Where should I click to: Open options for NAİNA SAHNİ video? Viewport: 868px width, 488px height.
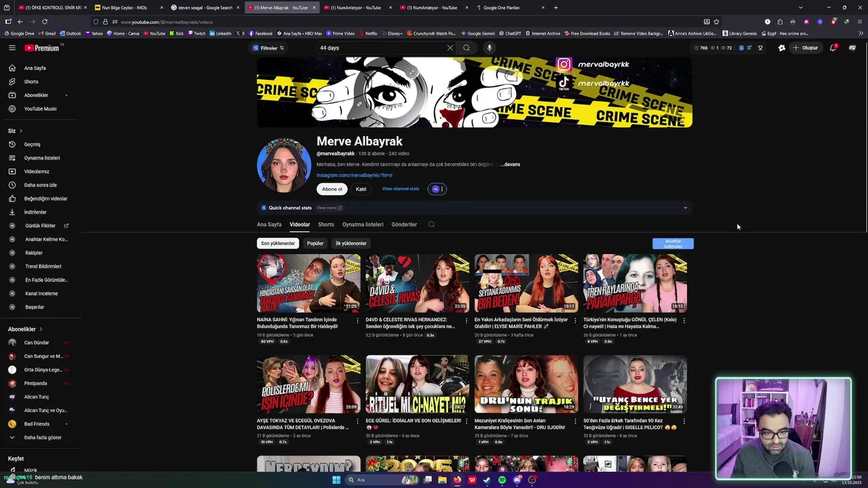357,321
